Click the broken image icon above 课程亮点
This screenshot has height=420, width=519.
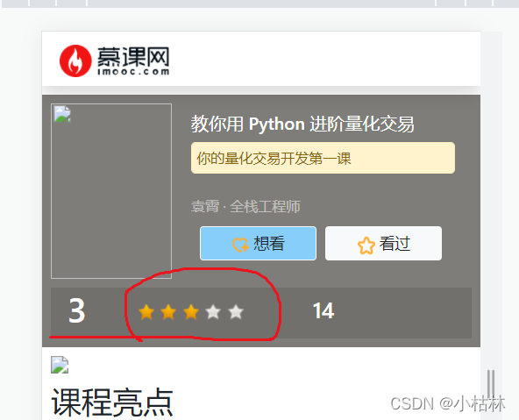coord(60,365)
